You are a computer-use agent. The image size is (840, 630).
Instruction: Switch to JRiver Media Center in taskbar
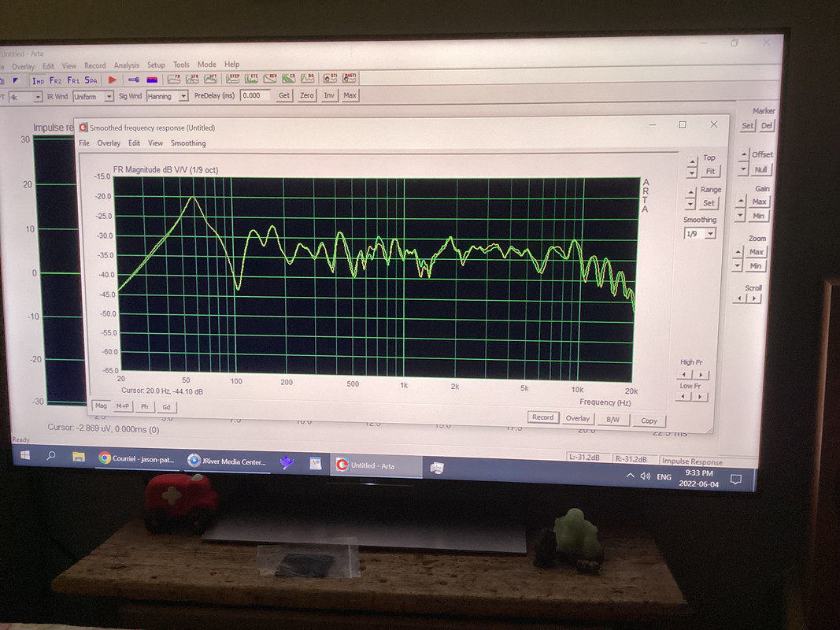228,461
